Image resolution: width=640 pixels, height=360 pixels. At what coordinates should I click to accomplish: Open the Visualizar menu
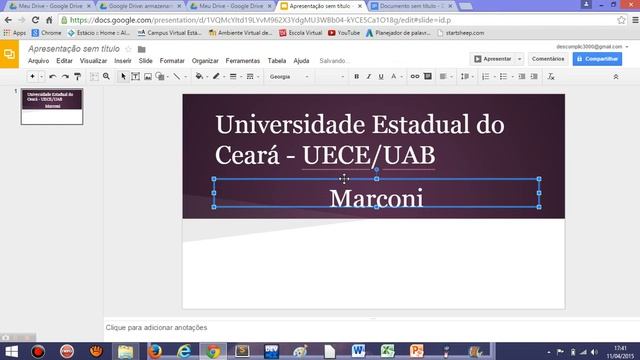pyautogui.click(x=93, y=61)
